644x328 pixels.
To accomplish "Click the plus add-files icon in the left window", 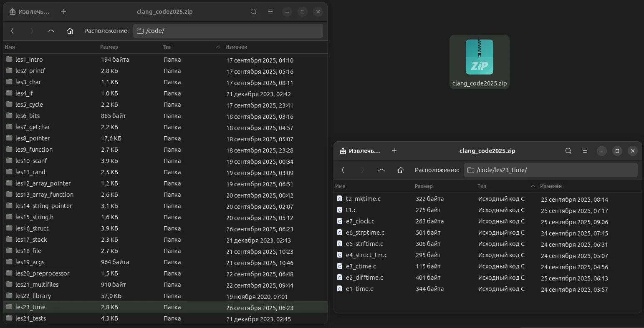I will pos(63,12).
